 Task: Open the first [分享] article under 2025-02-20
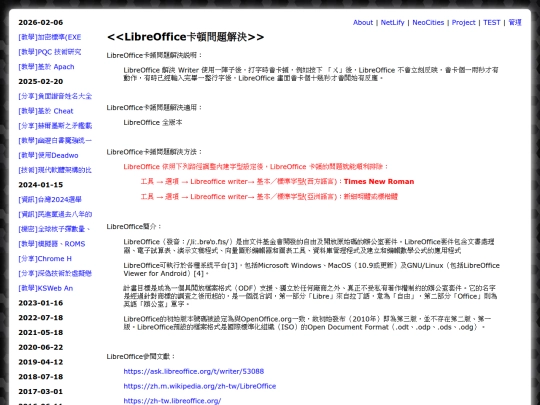tap(55, 96)
